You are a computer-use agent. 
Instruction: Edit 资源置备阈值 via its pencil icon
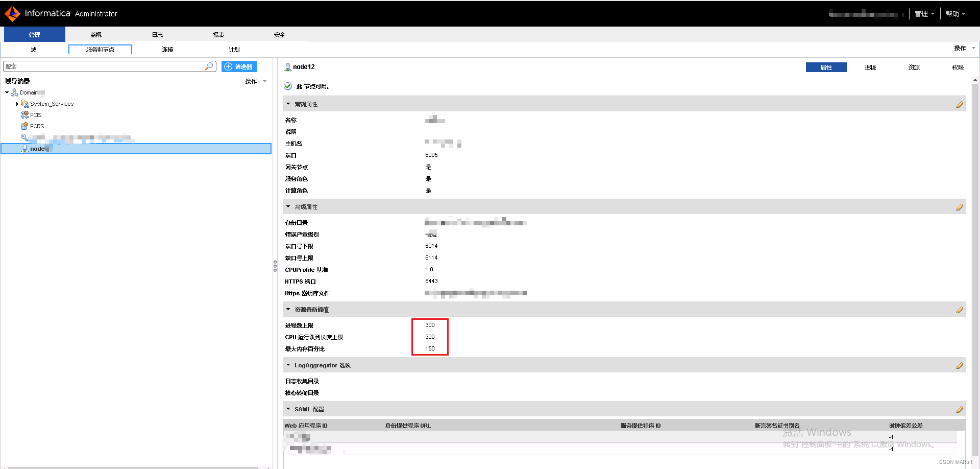(960, 310)
